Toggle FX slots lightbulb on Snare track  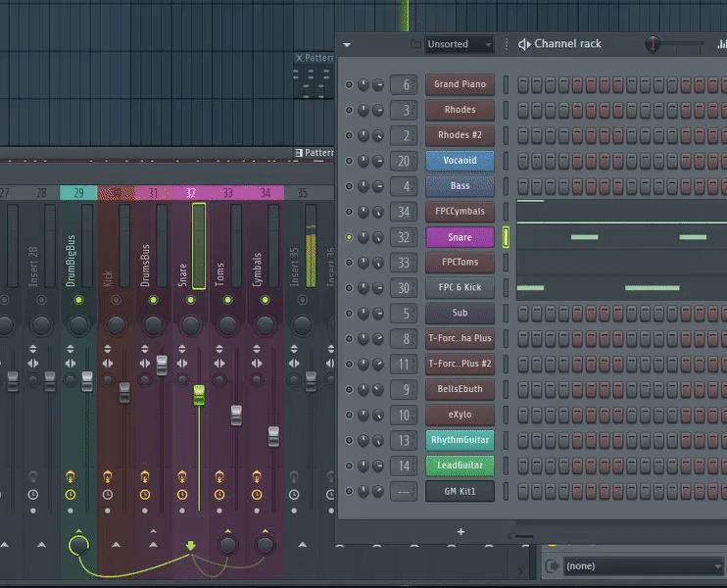coord(182,476)
